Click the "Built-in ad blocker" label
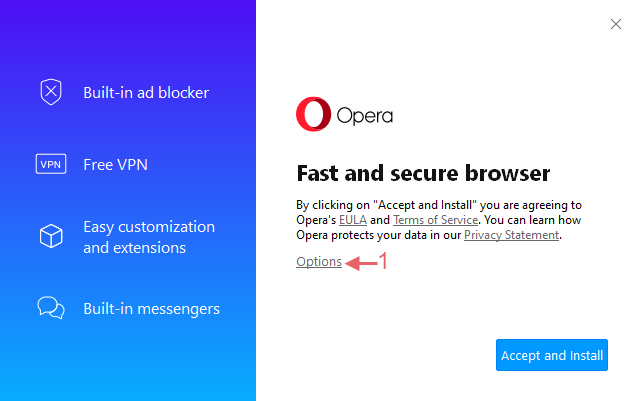640x401 pixels. (x=146, y=93)
